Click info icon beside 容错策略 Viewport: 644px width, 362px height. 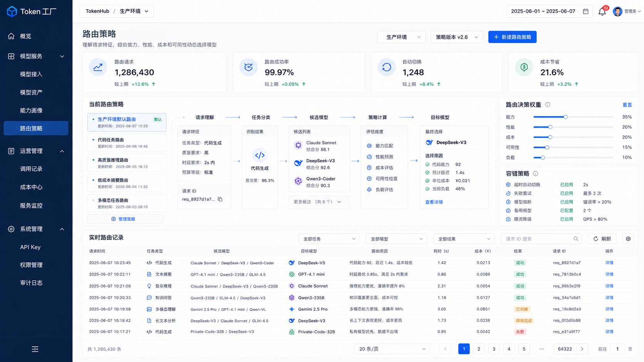click(x=535, y=173)
